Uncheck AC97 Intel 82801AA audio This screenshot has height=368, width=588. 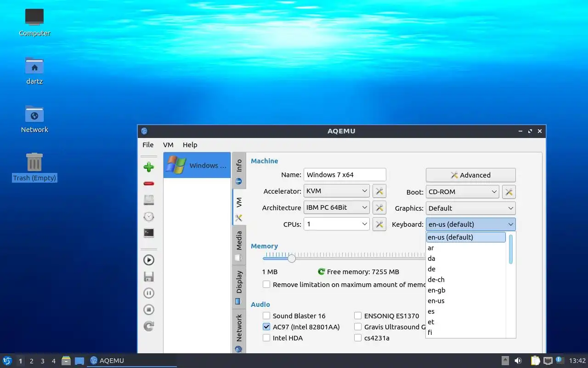[x=266, y=327]
